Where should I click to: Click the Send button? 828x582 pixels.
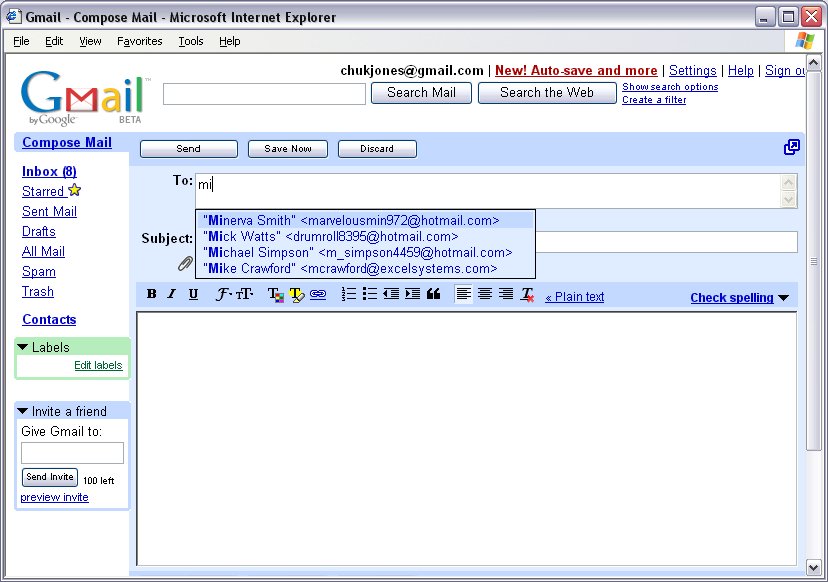[189, 149]
